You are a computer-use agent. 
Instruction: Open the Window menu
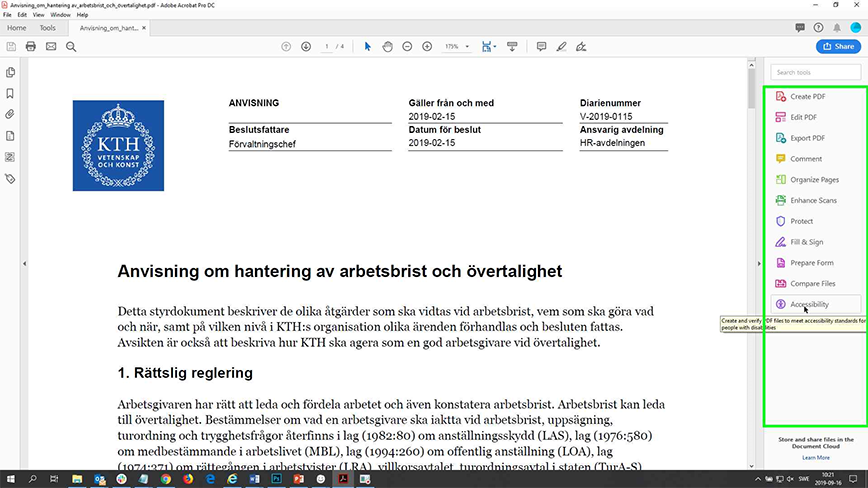(60, 15)
